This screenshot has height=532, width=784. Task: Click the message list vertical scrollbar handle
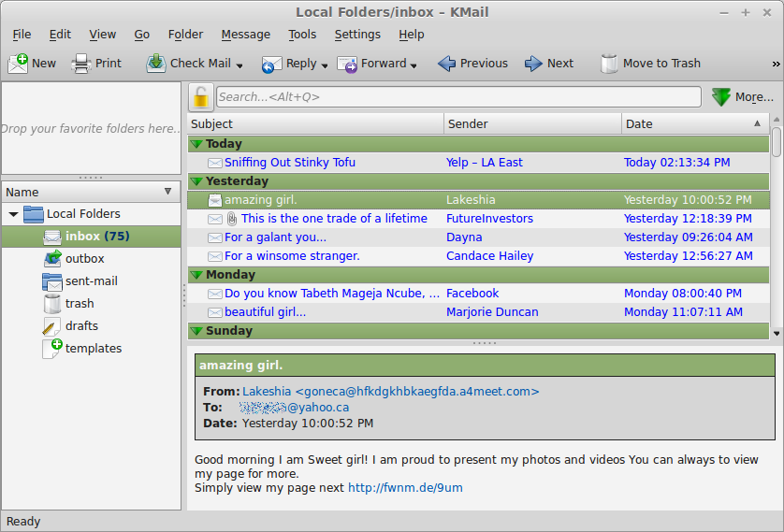tap(776, 142)
